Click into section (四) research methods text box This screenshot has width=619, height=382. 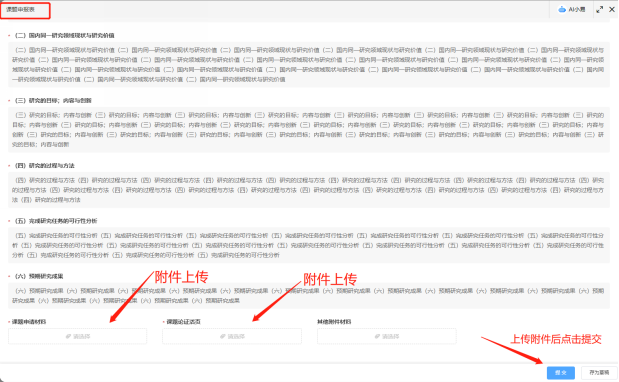[309, 190]
